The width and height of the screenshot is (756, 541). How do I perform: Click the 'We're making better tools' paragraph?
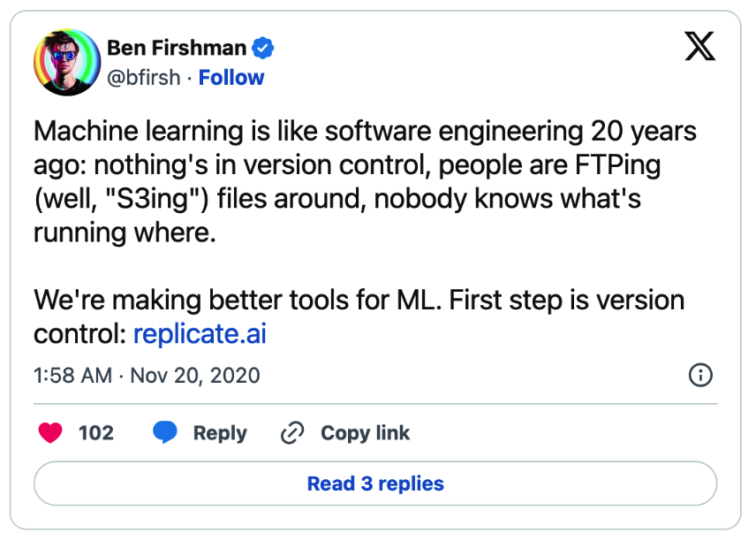point(359,316)
